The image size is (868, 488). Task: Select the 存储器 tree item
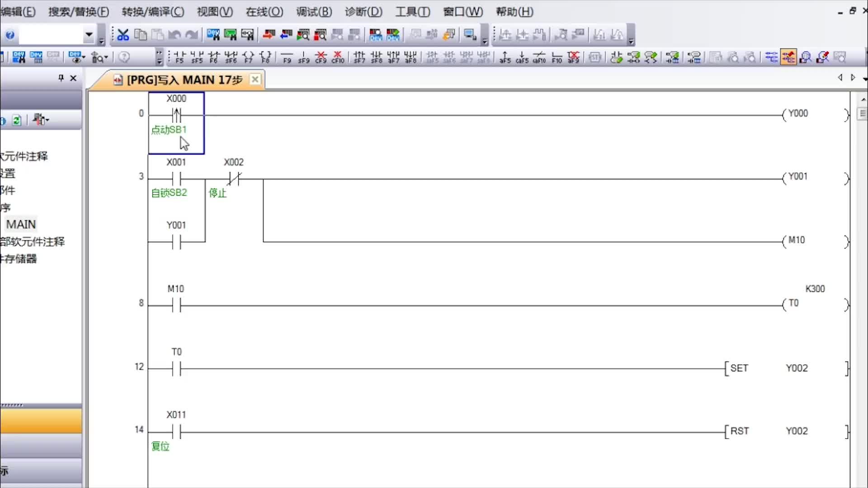click(20, 258)
